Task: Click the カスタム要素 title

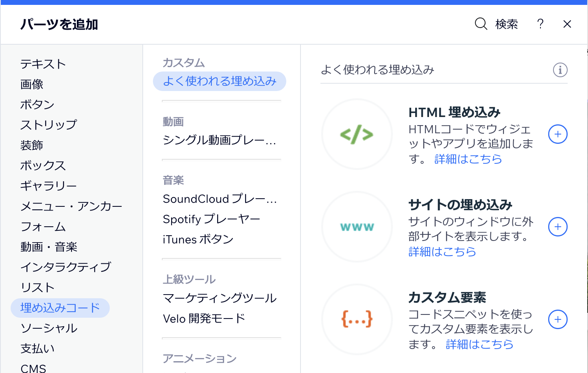Action: [x=447, y=297]
